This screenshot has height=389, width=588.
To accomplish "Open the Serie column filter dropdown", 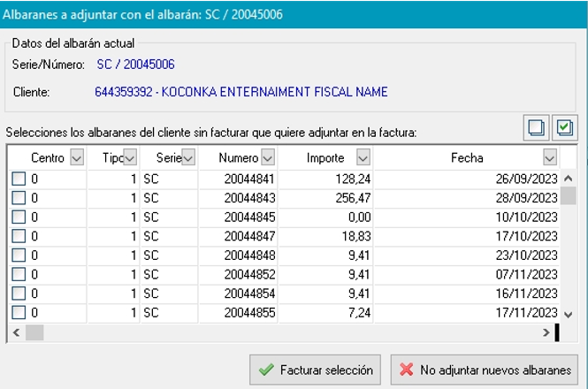I will click(x=187, y=157).
